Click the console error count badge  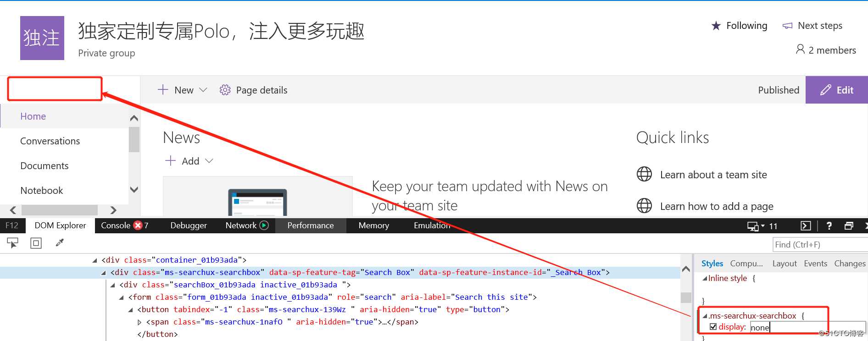(138, 225)
